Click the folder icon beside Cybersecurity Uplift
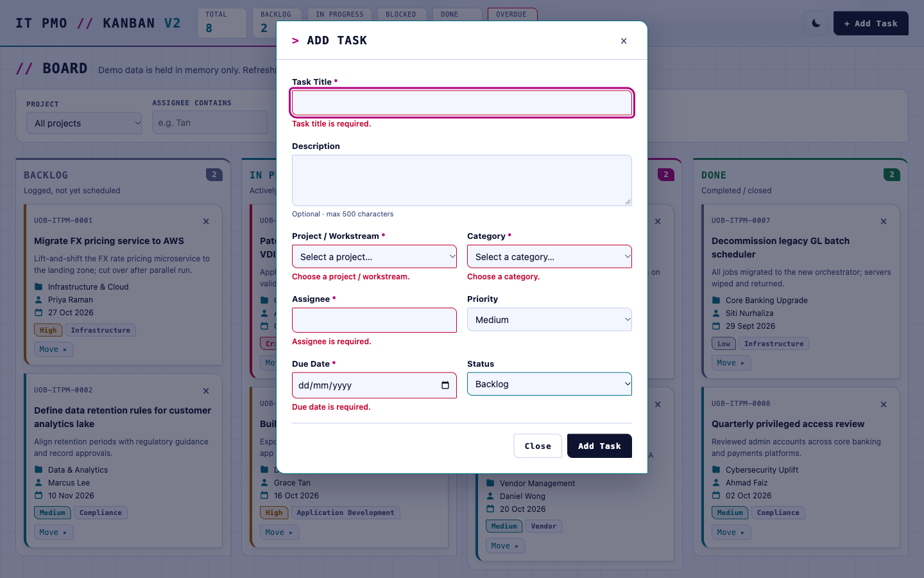 pos(716,470)
